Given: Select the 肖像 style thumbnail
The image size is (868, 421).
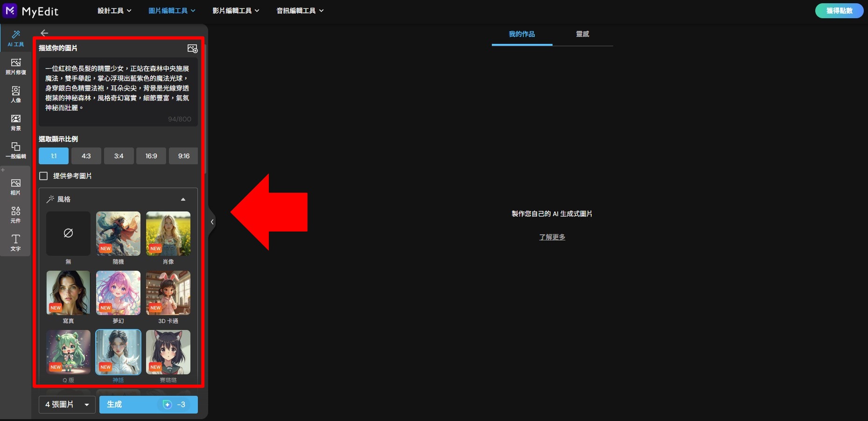Looking at the screenshot, I should tap(168, 233).
